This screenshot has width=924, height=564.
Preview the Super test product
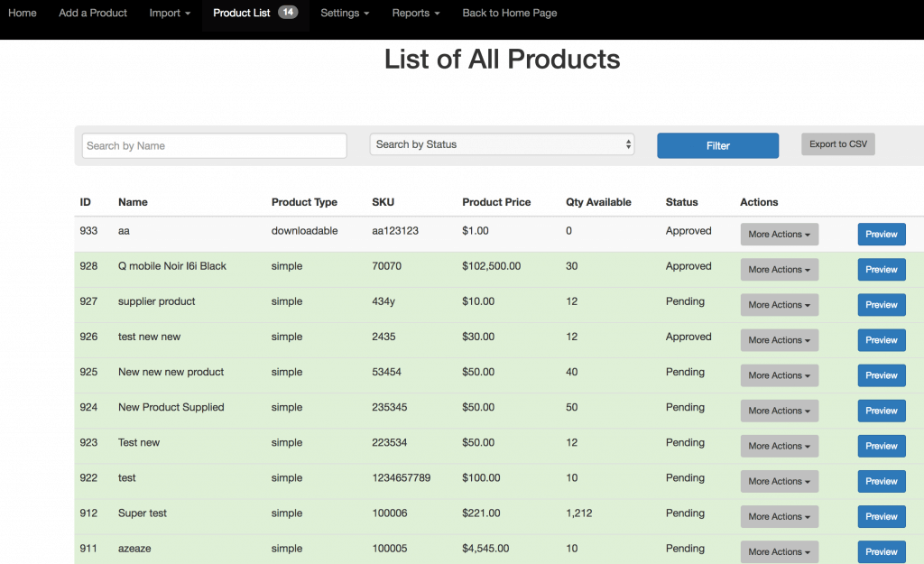tap(881, 516)
